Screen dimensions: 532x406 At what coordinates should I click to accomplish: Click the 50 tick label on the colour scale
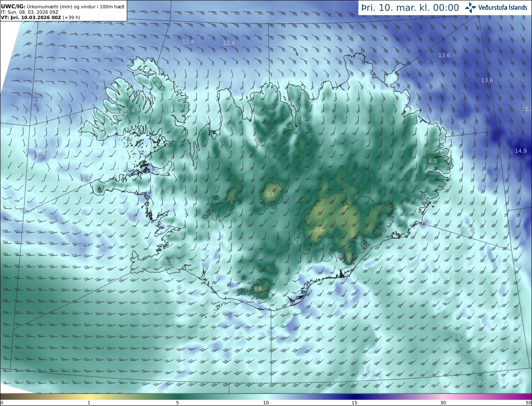(528, 403)
